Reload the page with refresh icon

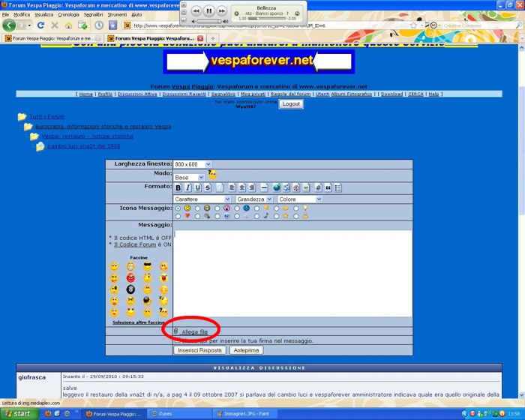[40, 25]
